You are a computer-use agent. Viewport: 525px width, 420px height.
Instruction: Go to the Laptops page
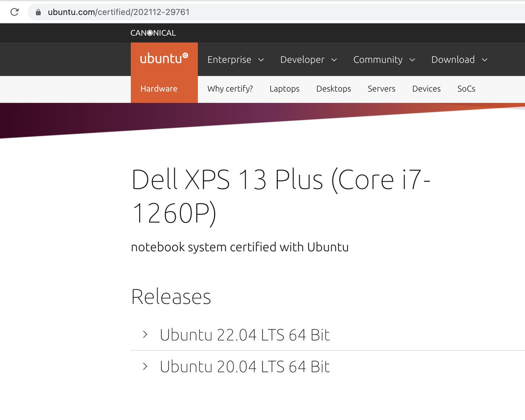click(x=284, y=89)
